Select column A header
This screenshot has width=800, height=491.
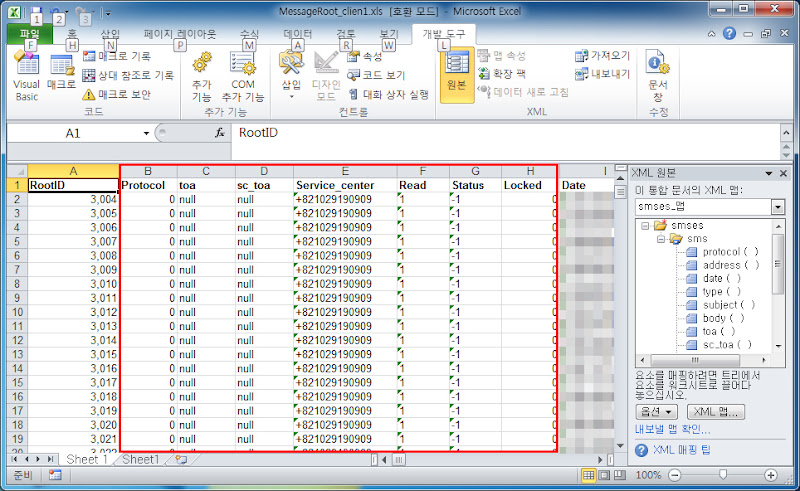(x=73, y=171)
